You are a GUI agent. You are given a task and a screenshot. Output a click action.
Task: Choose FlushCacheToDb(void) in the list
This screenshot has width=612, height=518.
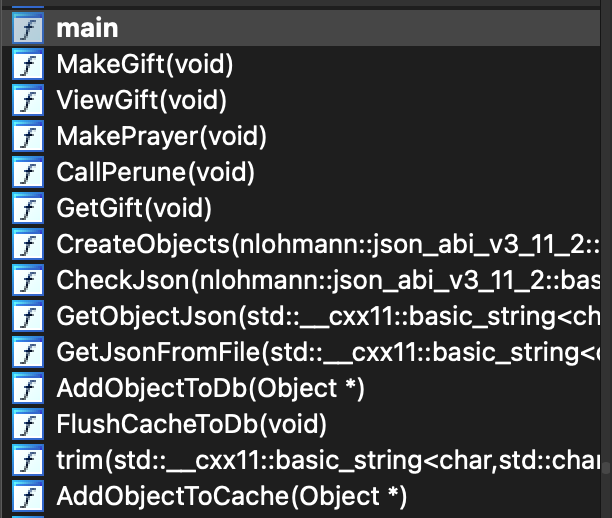tap(301, 424)
